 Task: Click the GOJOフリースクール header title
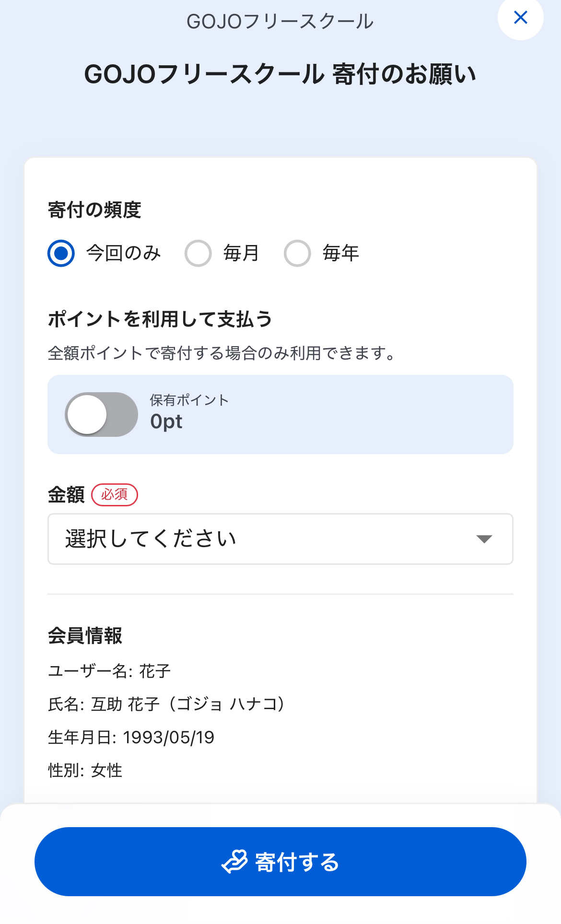[x=280, y=22]
